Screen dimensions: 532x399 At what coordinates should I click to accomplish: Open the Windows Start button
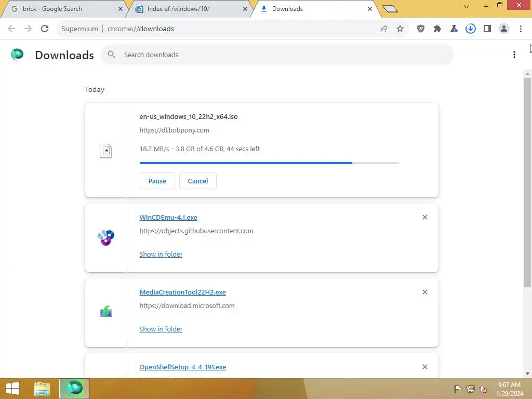(12, 389)
